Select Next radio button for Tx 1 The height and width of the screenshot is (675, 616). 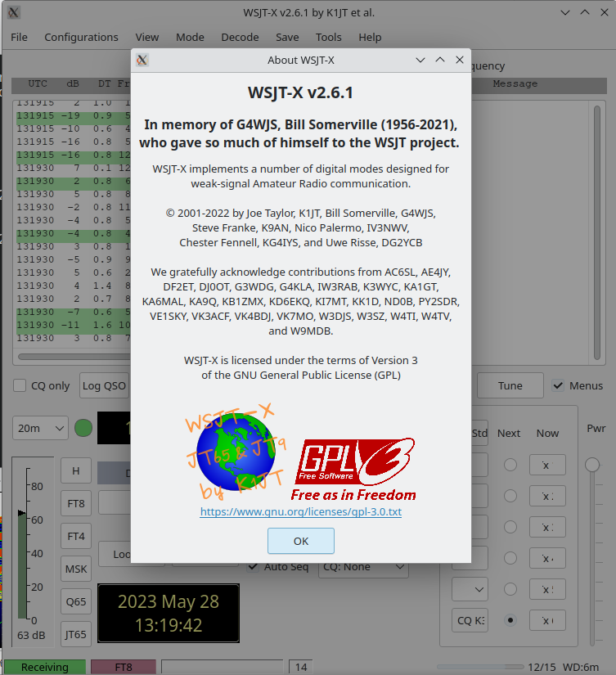(x=510, y=465)
